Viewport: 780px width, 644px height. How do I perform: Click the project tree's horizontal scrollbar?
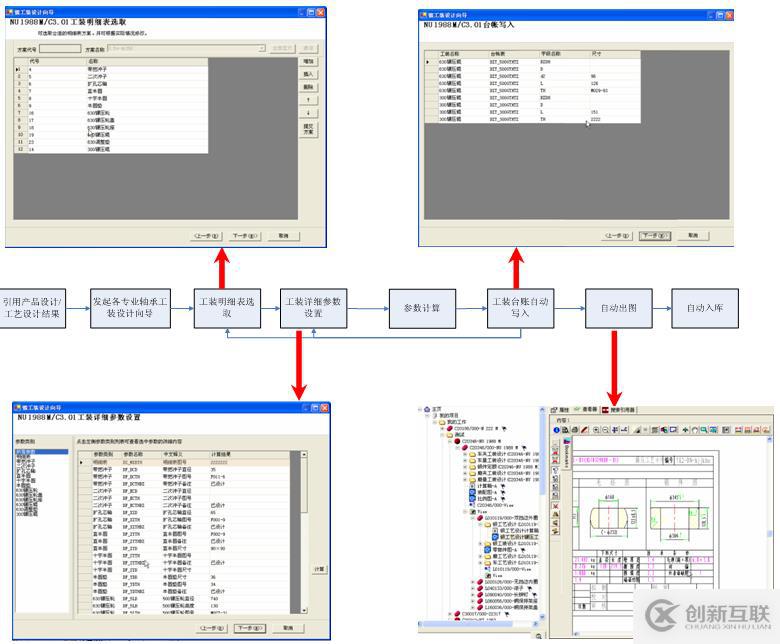click(478, 624)
